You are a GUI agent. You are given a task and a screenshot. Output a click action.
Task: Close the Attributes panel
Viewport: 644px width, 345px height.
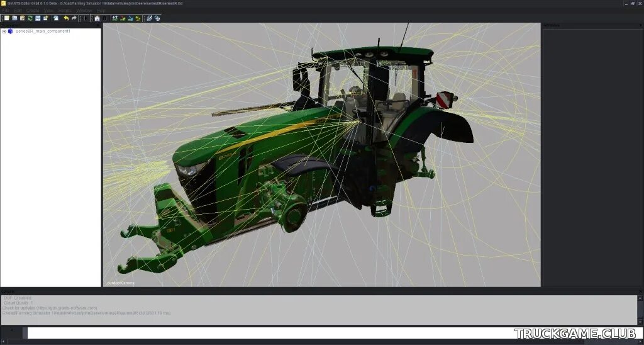640,25
